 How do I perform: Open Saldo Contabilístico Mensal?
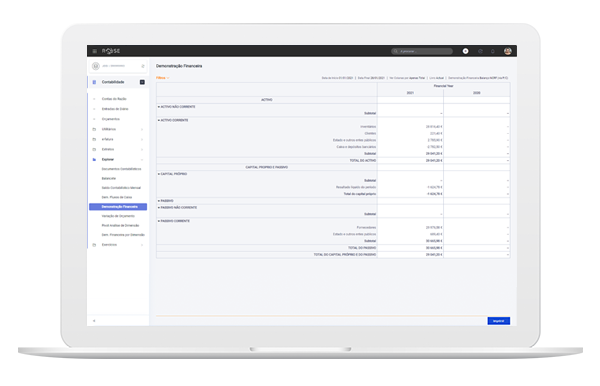121,188
